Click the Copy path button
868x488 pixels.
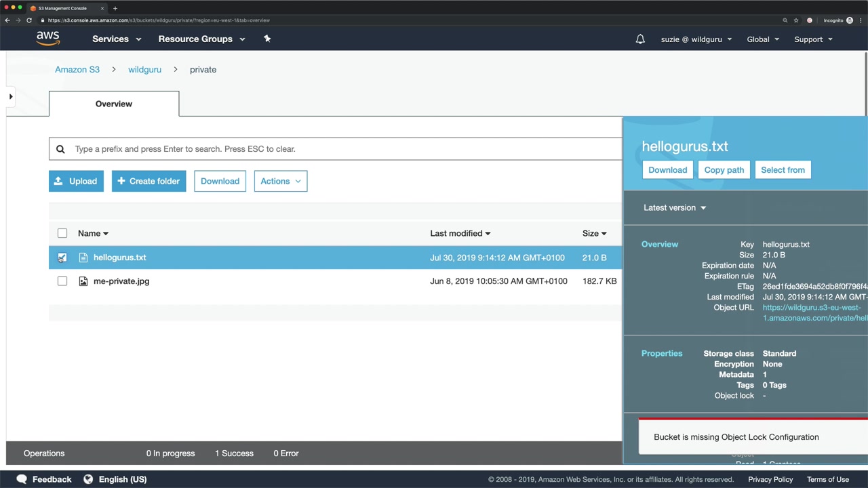(x=724, y=170)
